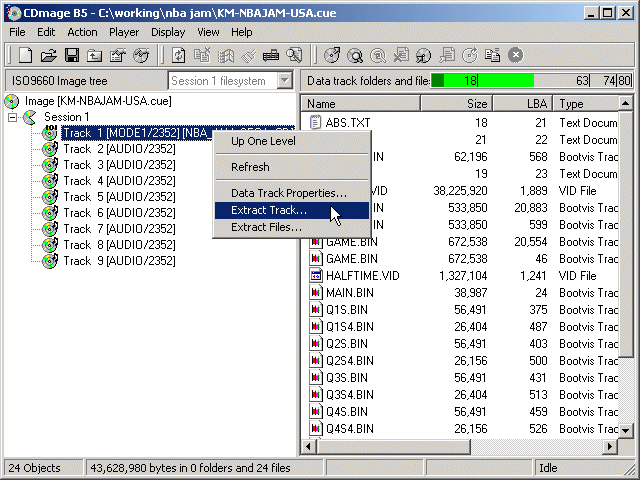Click the disc capacity usage bar
Viewport: 640px width, 480px height.
pyautogui.click(x=531, y=80)
